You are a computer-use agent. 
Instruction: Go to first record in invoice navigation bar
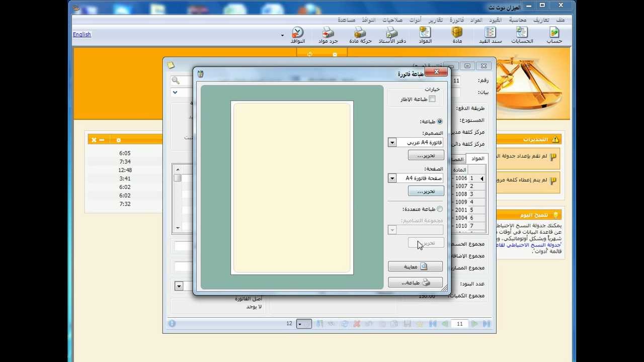(433, 324)
